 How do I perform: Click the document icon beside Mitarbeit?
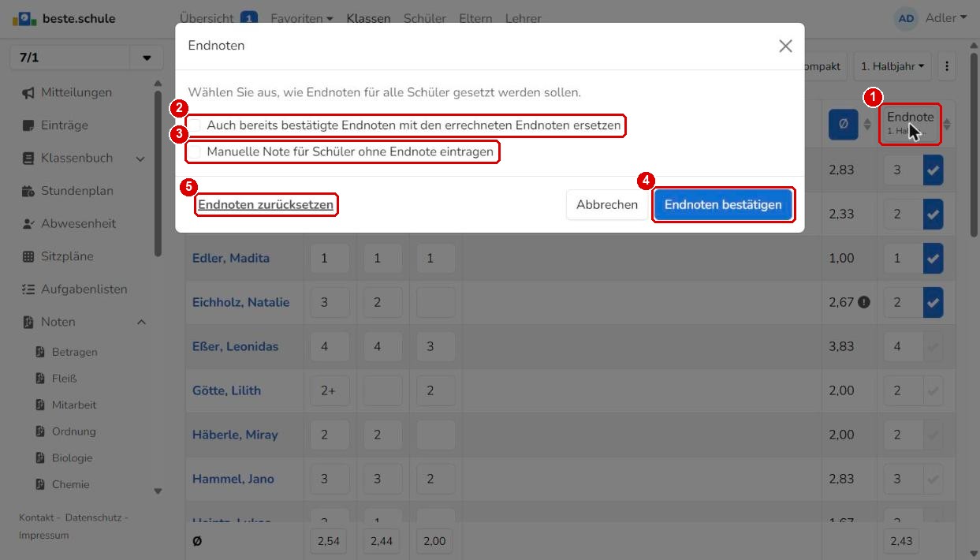(x=40, y=405)
